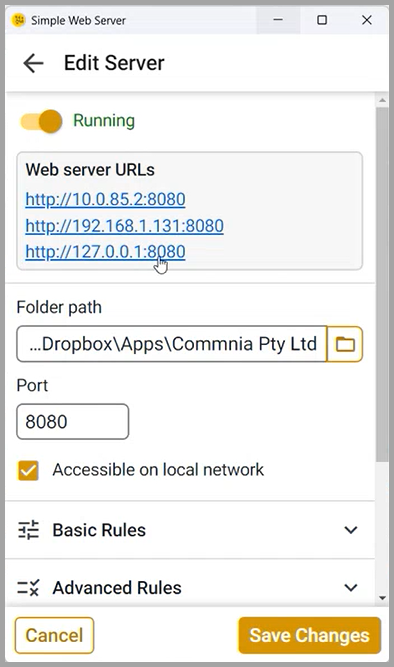Open the http://10.0.85.2:8080 link

pyautogui.click(x=105, y=199)
